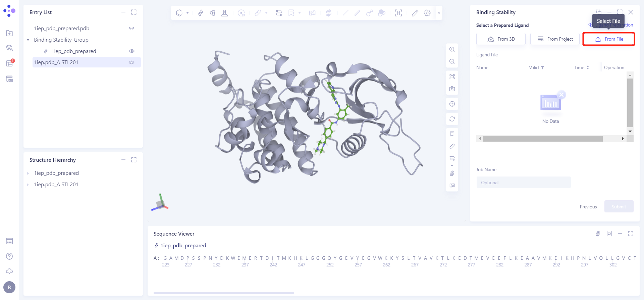Take a screenshot with camera icon
The image size is (644, 300).
tap(452, 89)
